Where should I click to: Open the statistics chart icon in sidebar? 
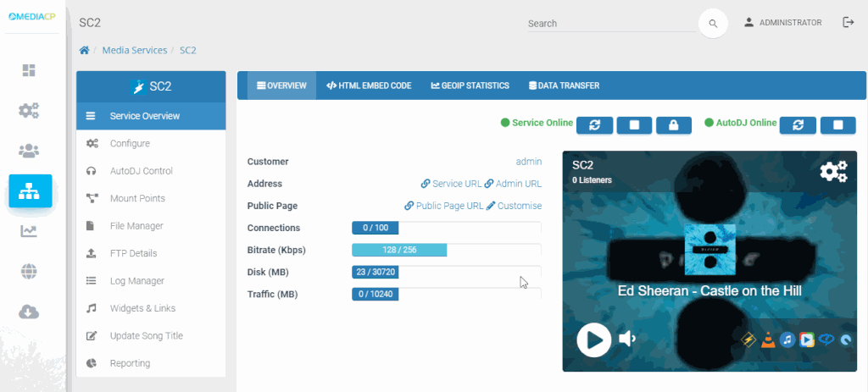tap(29, 231)
